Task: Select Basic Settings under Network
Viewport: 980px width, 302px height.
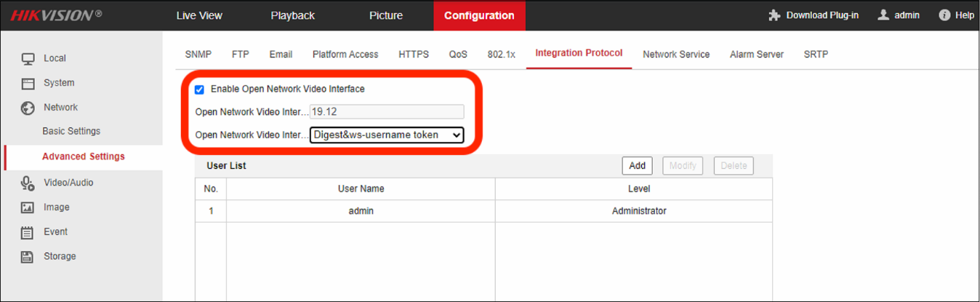Action: (x=71, y=132)
